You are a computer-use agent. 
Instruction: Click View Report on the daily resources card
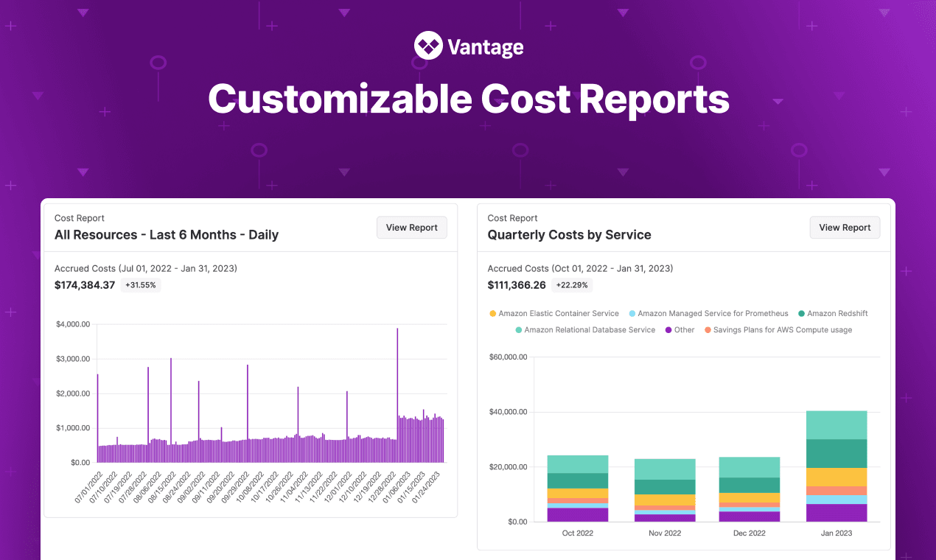coord(411,227)
